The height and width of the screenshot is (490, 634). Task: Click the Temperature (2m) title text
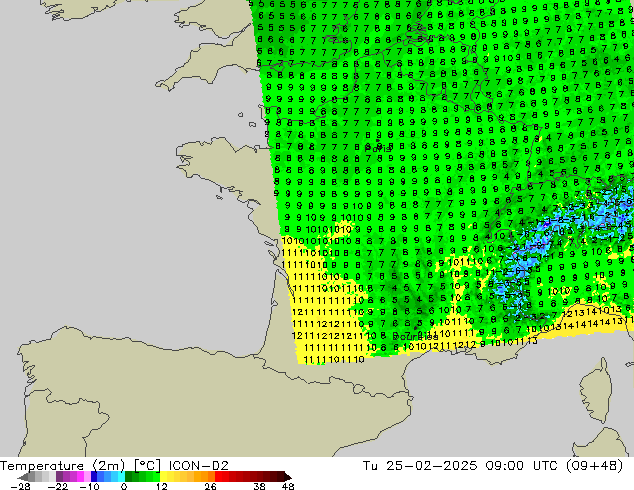(62, 465)
